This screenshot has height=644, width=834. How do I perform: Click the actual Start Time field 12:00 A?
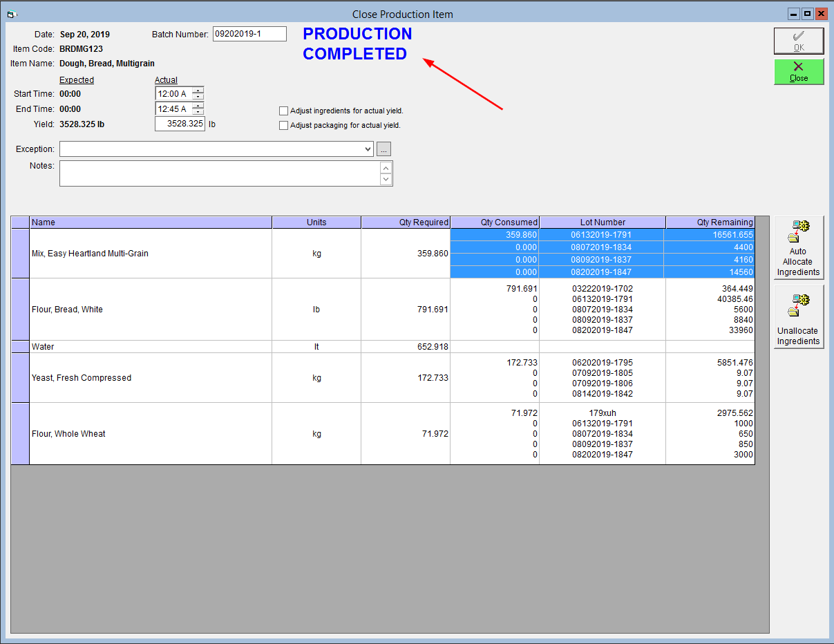point(173,93)
